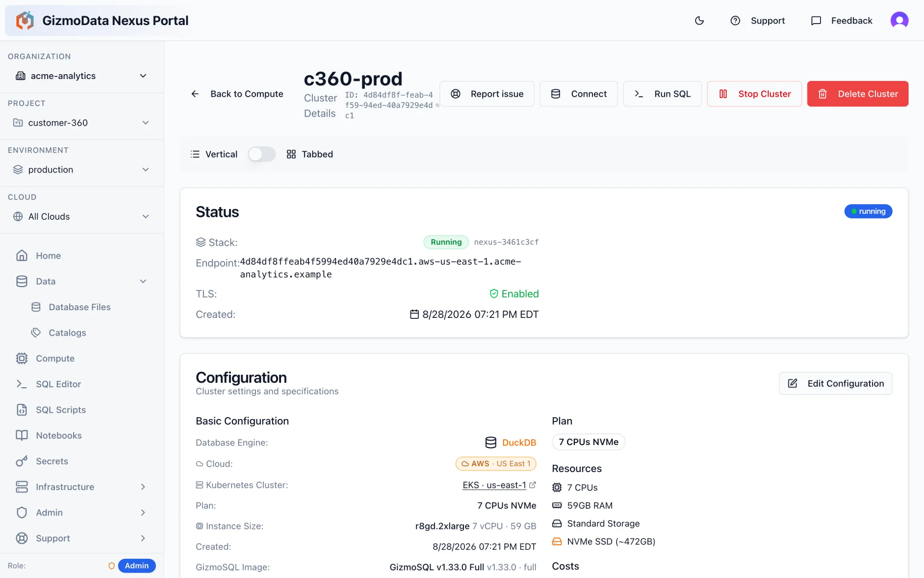924x578 pixels.
Task: Open the Feedback link in header
Action: tap(842, 21)
